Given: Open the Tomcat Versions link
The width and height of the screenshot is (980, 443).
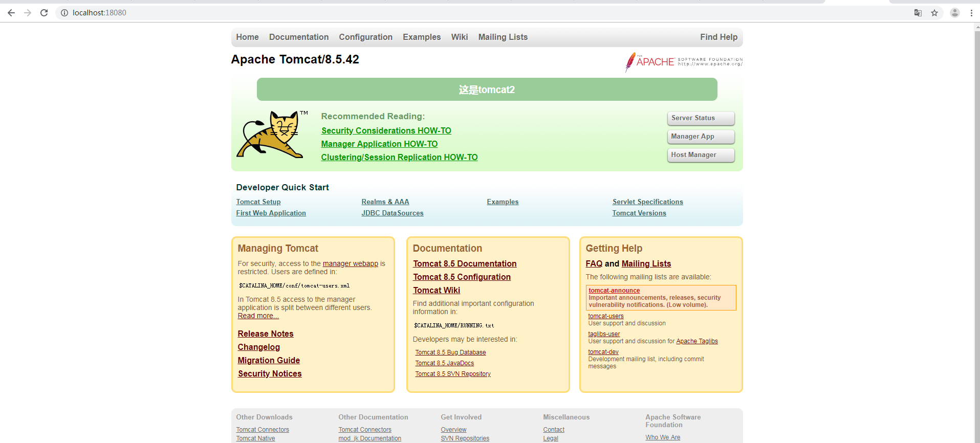Looking at the screenshot, I should pos(639,213).
